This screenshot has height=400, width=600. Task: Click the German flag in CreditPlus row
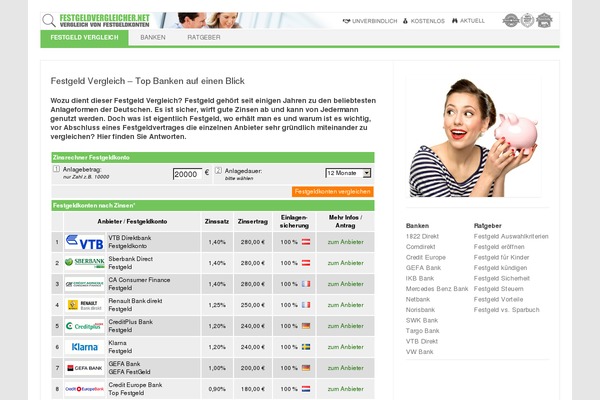tap(306, 326)
